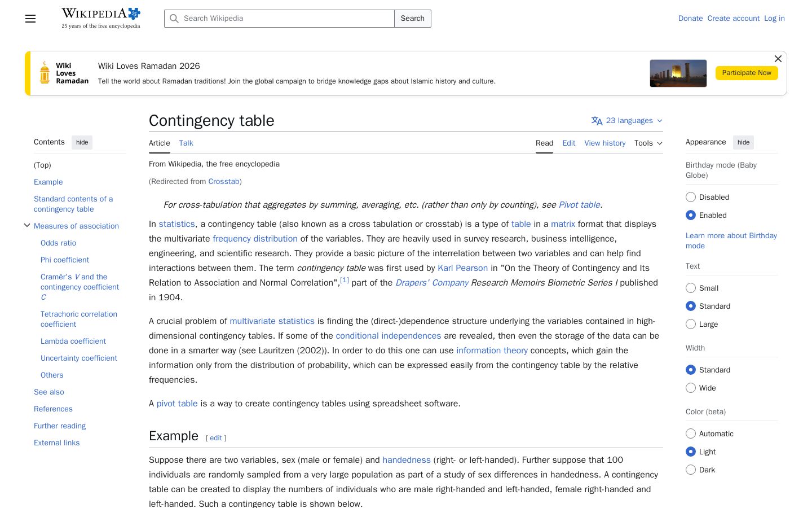Click the Participate Now button
Image resolution: width=812 pixels, height=508 pixels.
747,73
